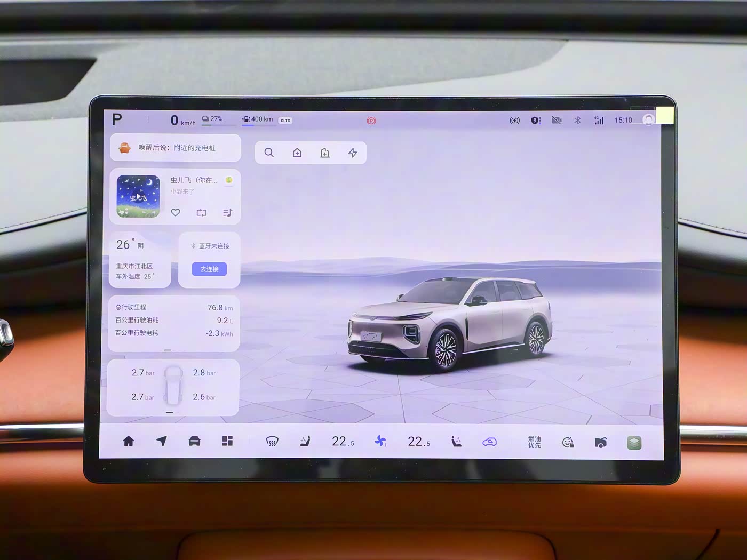The width and height of the screenshot is (747, 560).
Task: Tap the lightning charging station icon
Action: pos(353,153)
